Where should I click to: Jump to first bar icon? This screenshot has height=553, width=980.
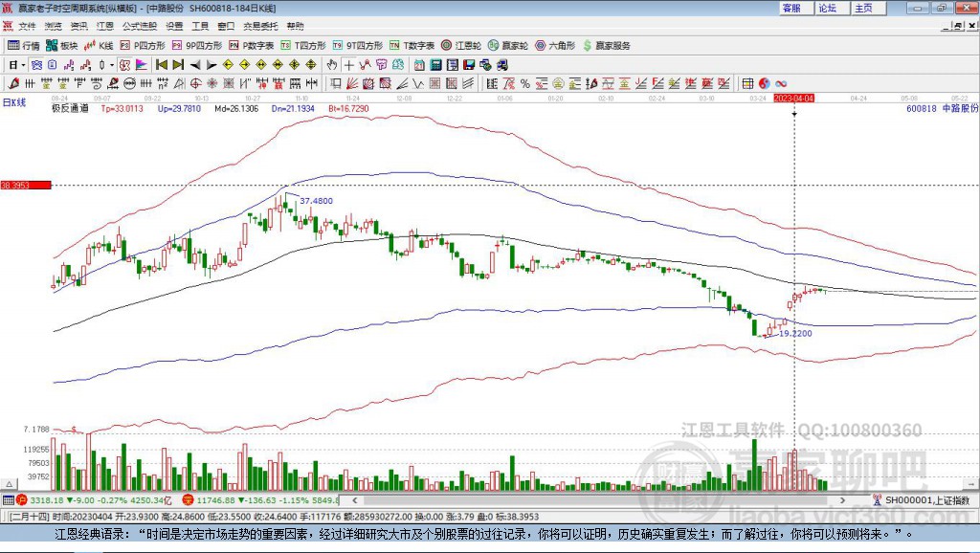[x=161, y=65]
